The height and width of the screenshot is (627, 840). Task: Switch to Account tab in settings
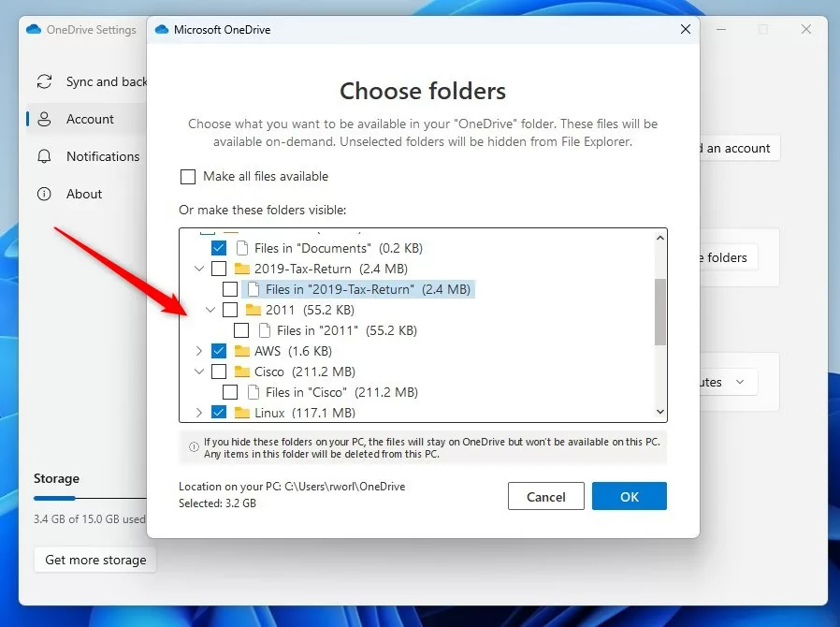tap(87, 119)
